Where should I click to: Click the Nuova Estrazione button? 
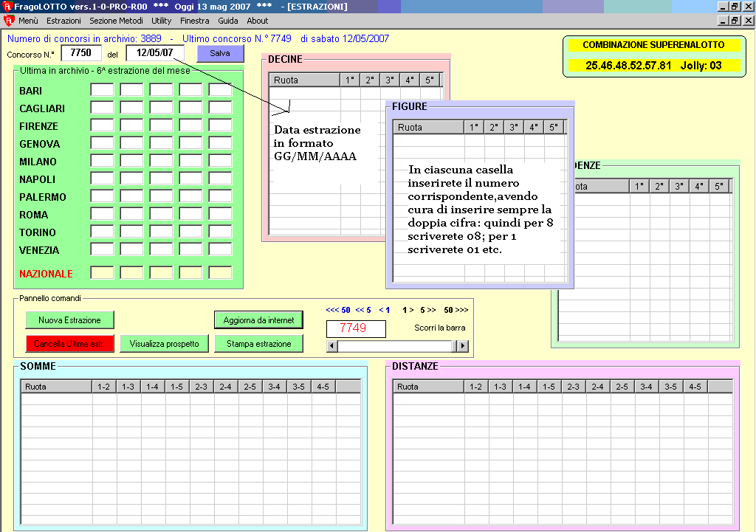(x=69, y=320)
